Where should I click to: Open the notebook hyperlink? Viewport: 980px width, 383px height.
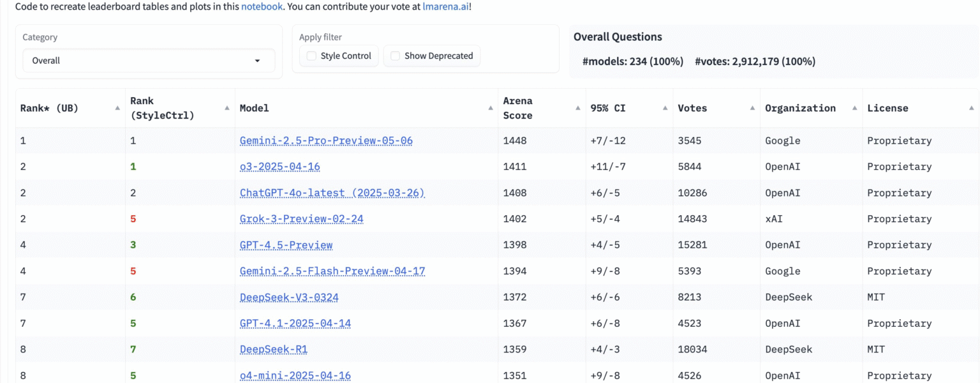[262, 6]
